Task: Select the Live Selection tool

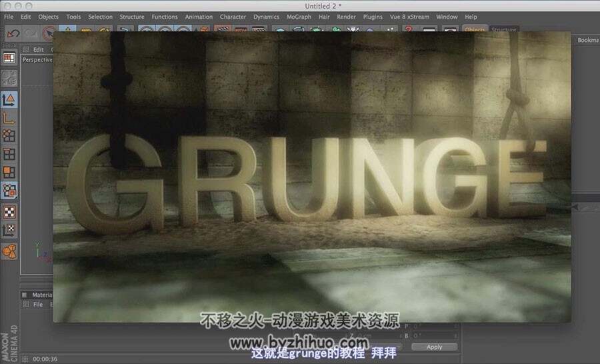Action: (x=49, y=34)
